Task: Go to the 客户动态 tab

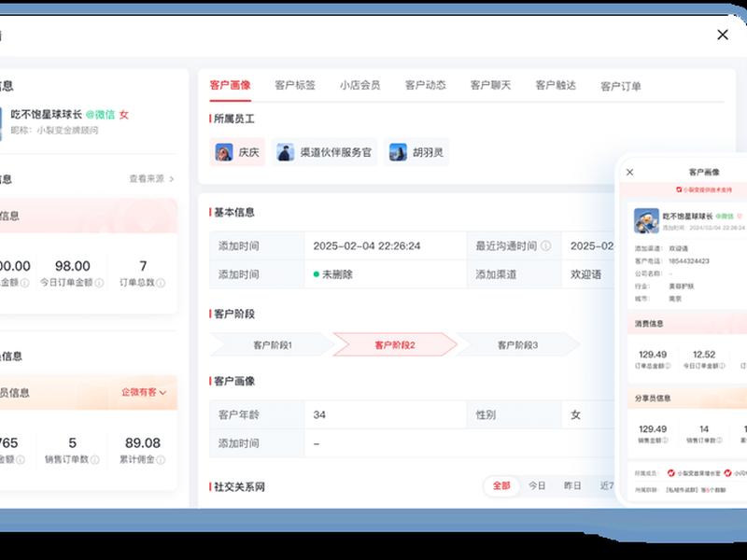Action: 426,85
